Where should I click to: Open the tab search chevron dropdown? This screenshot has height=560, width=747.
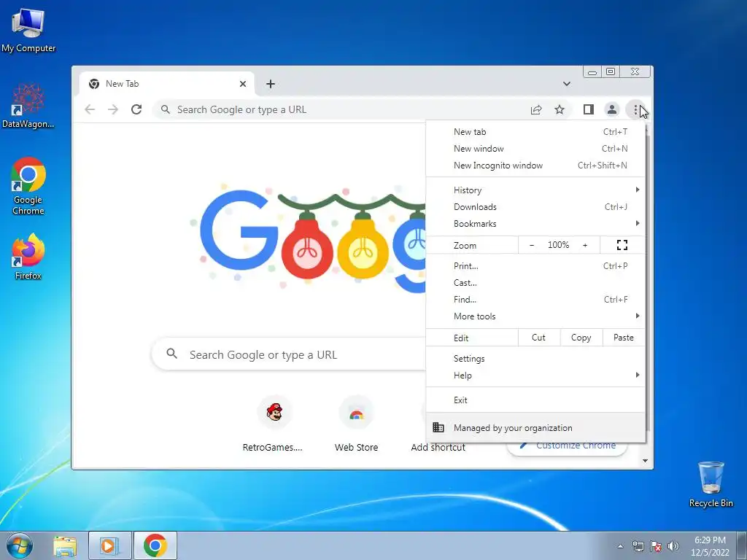coord(566,84)
